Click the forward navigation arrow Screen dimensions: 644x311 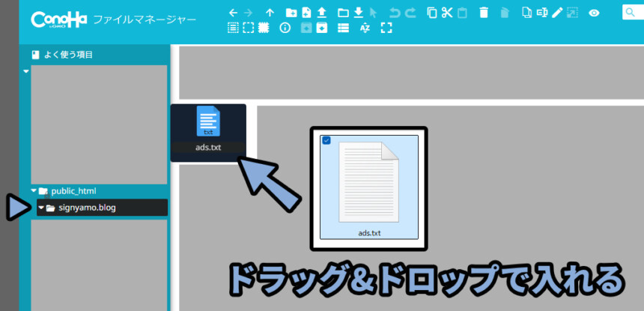point(249,13)
